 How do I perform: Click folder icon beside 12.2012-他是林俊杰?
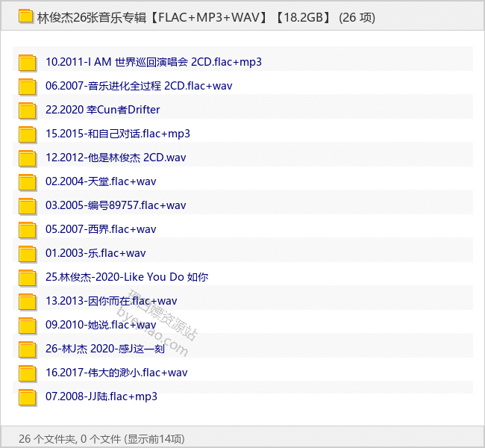click(27, 158)
